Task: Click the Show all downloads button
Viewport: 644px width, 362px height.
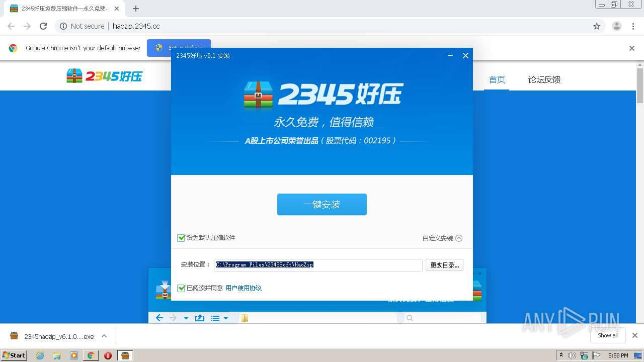Action: (608, 335)
